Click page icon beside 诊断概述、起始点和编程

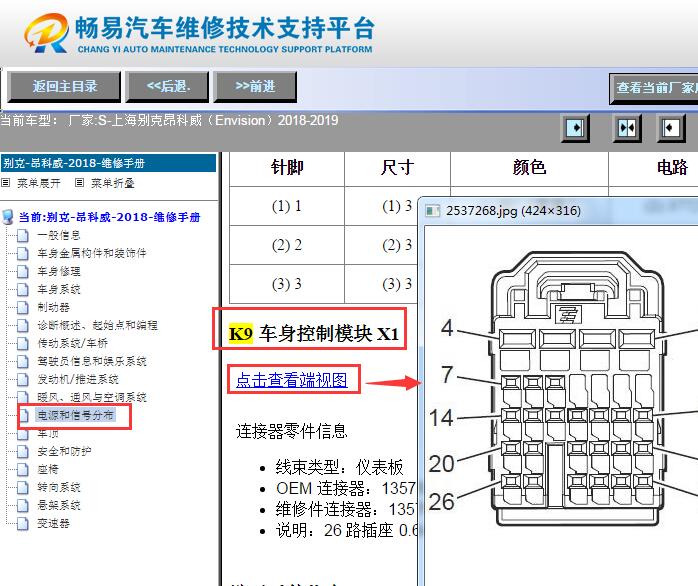(x=23, y=326)
